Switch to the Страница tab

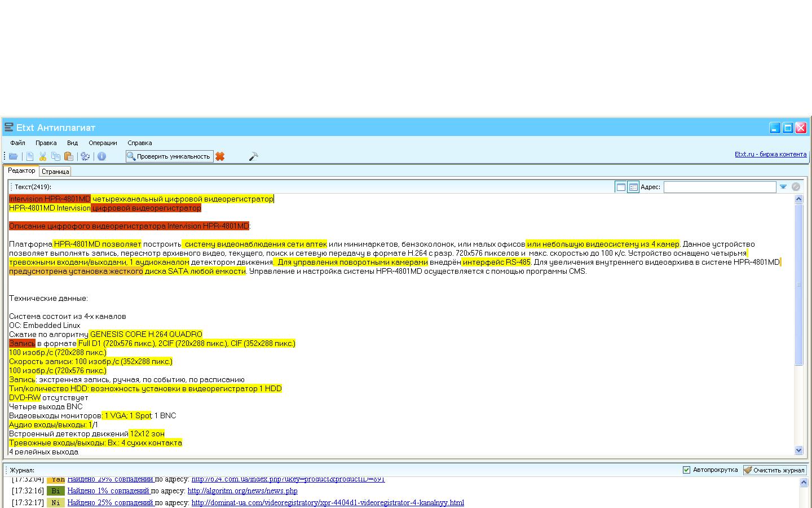tap(55, 172)
